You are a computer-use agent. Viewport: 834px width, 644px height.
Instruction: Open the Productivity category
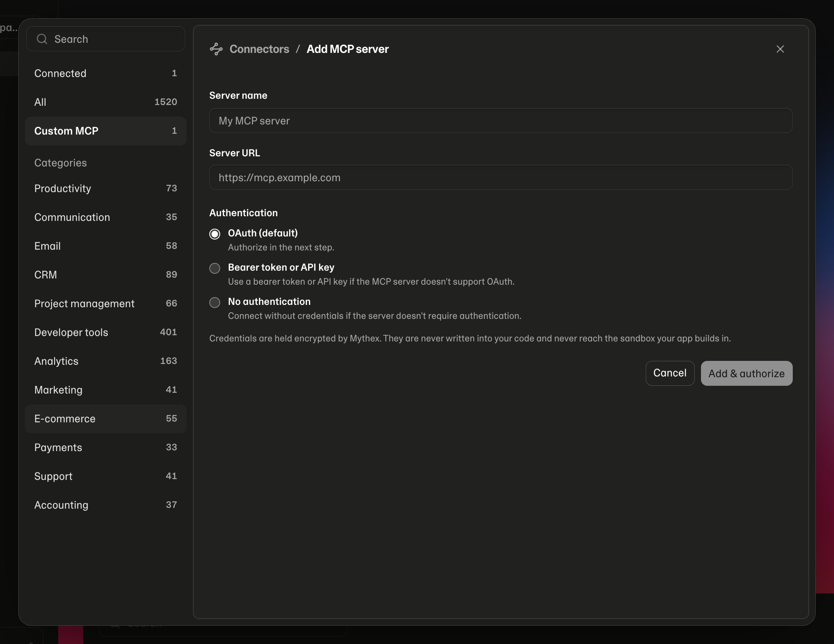tap(105, 188)
